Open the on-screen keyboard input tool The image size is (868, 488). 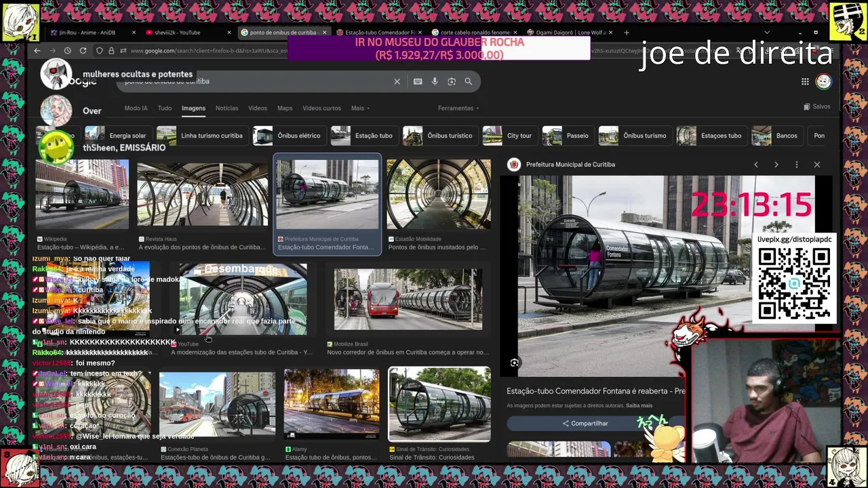[418, 81]
